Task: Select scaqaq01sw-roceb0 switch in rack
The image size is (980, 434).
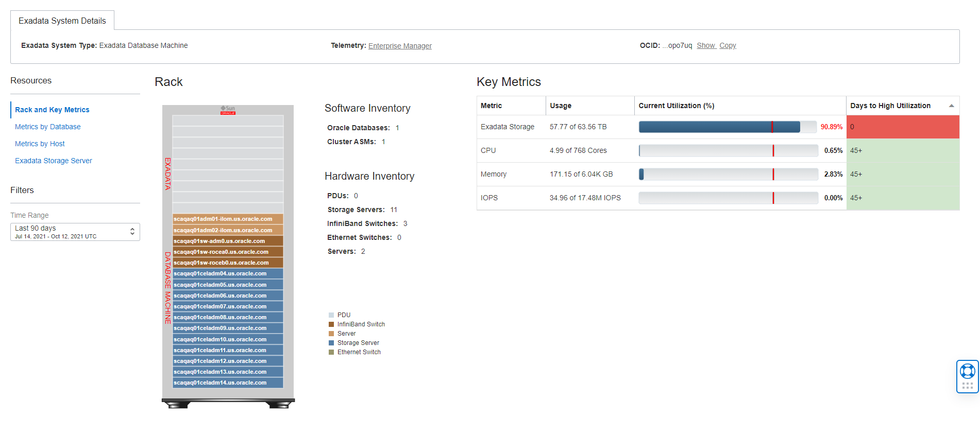Action: click(228, 263)
